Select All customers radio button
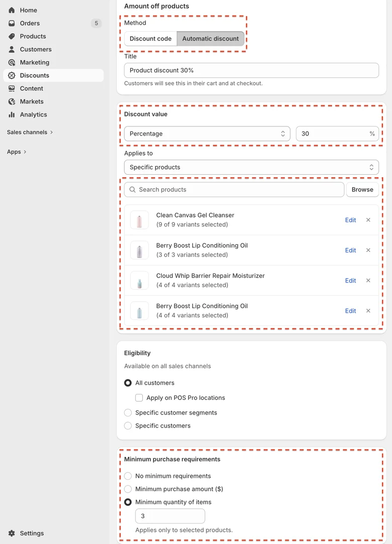 click(x=128, y=383)
